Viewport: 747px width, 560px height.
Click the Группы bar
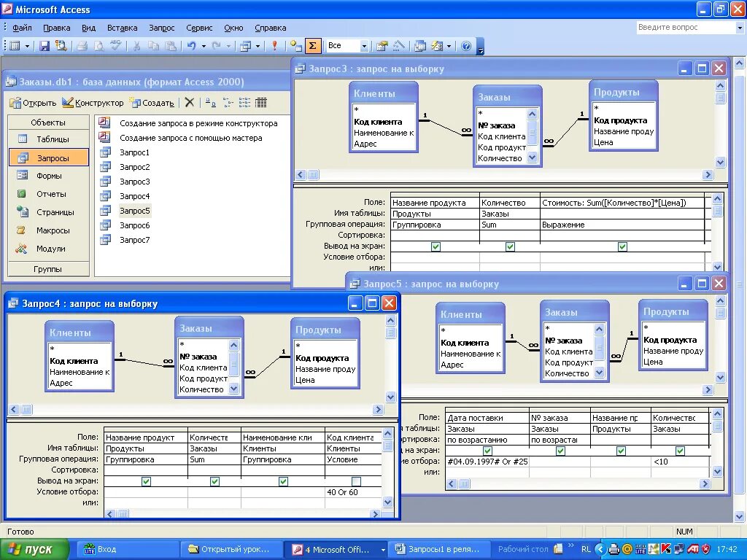[48, 269]
